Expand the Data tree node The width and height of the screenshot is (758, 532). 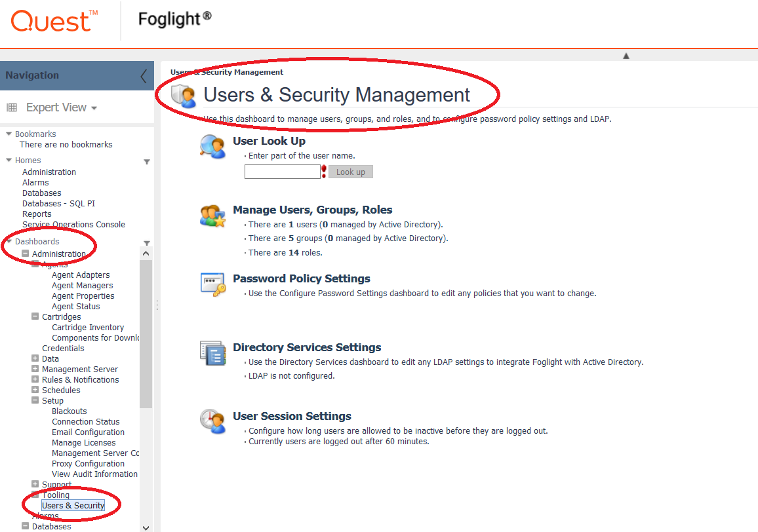coord(35,358)
